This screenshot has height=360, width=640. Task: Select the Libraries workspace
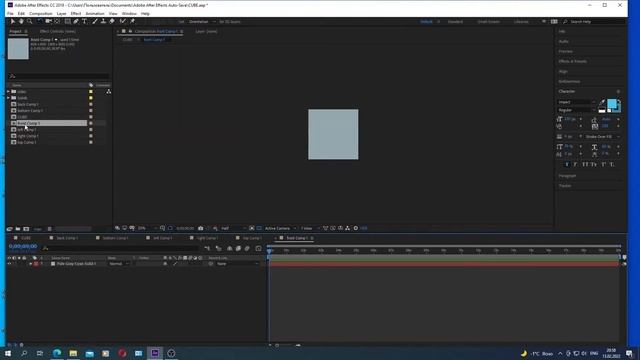tap(521, 22)
